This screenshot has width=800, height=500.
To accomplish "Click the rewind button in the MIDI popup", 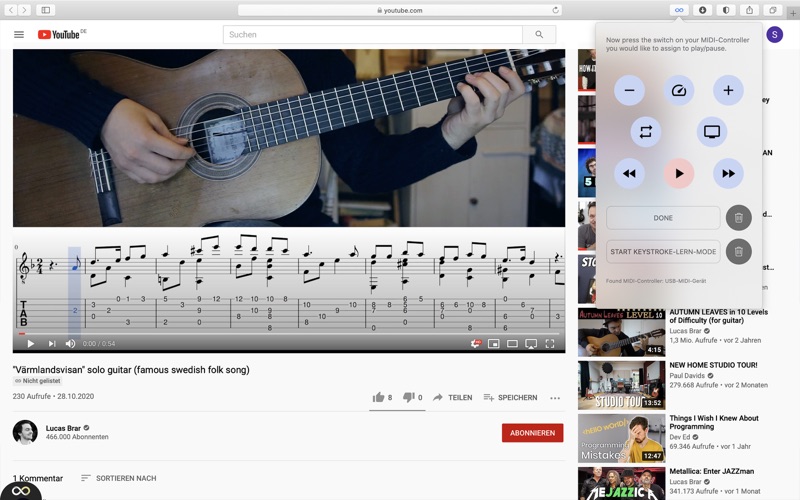I will pyautogui.click(x=629, y=173).
